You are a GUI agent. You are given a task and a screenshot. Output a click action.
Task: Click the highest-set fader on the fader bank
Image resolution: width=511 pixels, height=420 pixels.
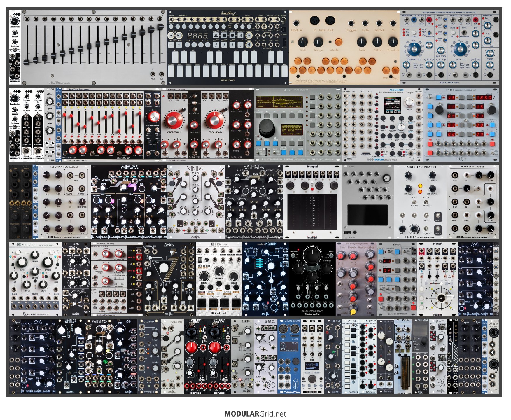[x=160, y=27]
